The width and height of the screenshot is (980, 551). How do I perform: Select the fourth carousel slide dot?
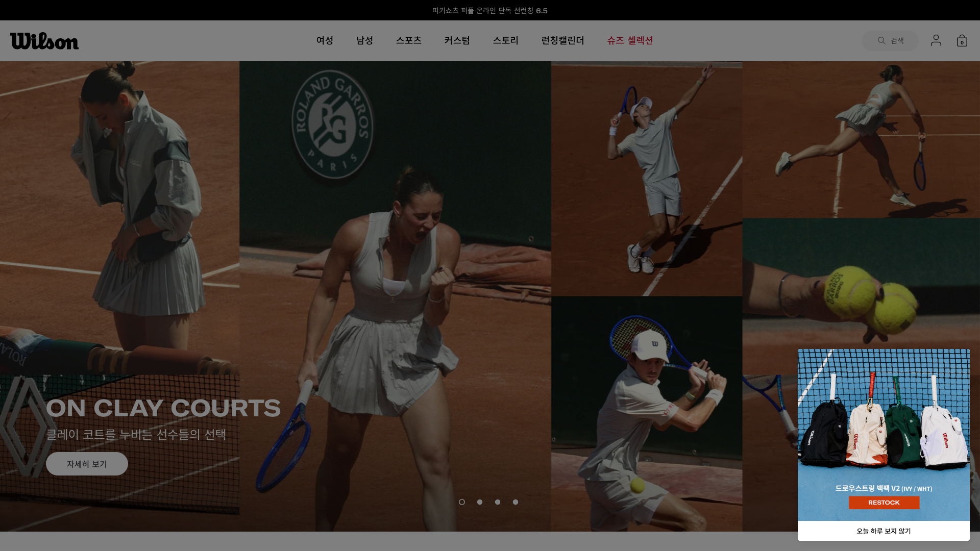pos(516,502)
